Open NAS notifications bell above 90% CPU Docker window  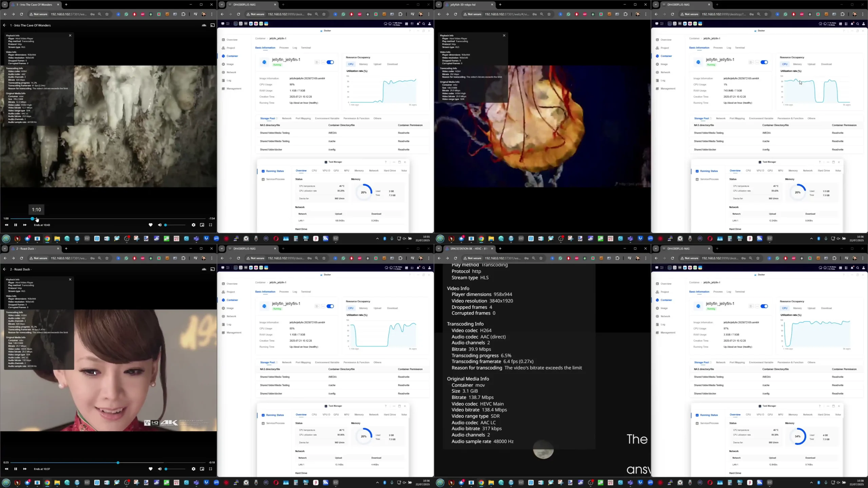tap(418, 24)
